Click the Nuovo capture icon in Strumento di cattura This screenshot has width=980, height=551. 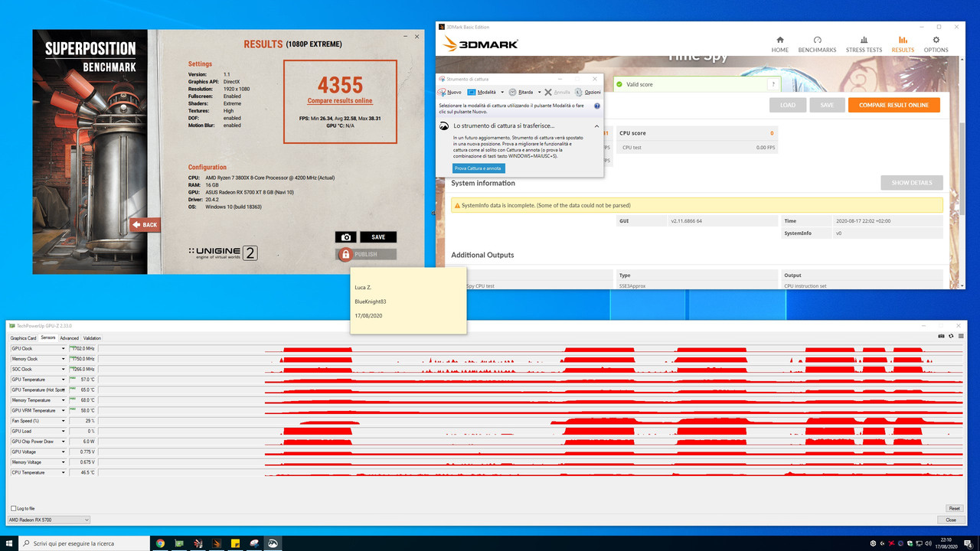click(442, 92)
